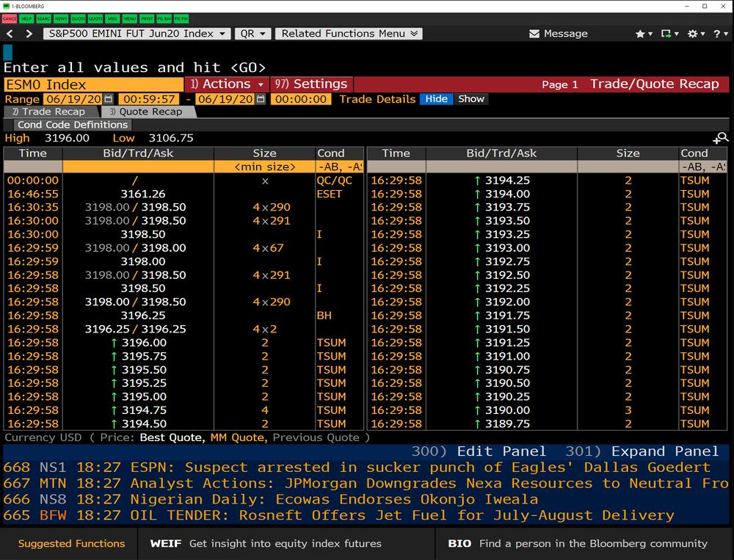
Task: Select the 3161.26 price at 16:46:55
Action: [143, 194]
